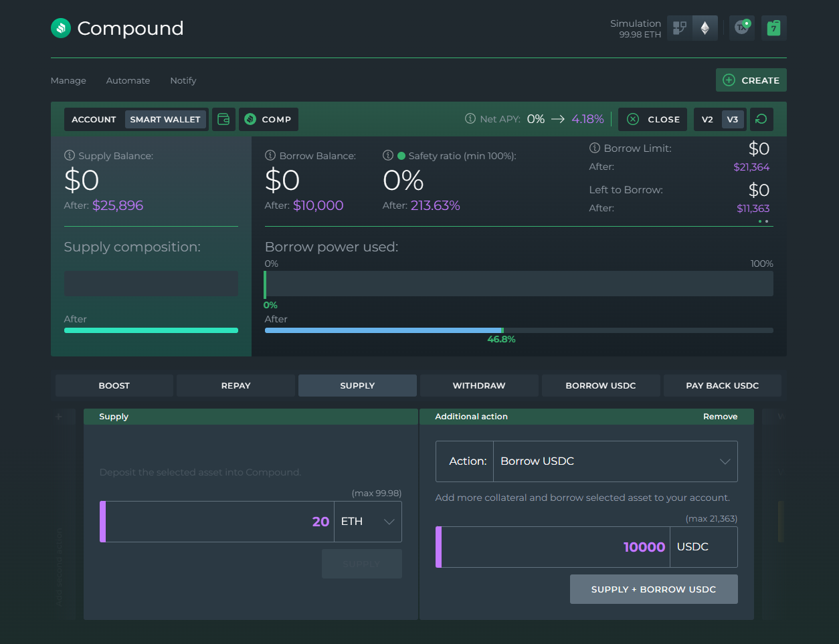Click the Simulation 99.98 ETH balance text
Image resolution: width=839 pixels, height=644 pixels.
coord(636,29)
